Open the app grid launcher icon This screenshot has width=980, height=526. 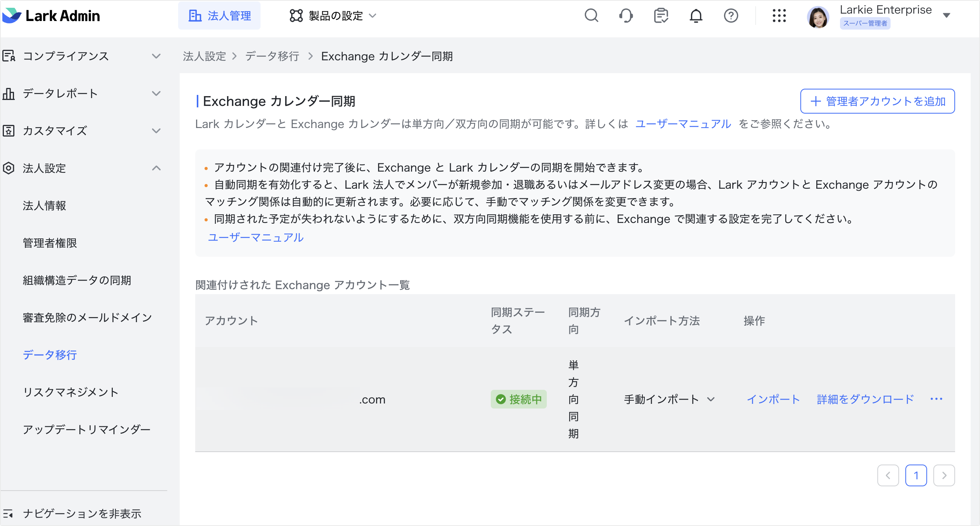click(x=779, y=16)
